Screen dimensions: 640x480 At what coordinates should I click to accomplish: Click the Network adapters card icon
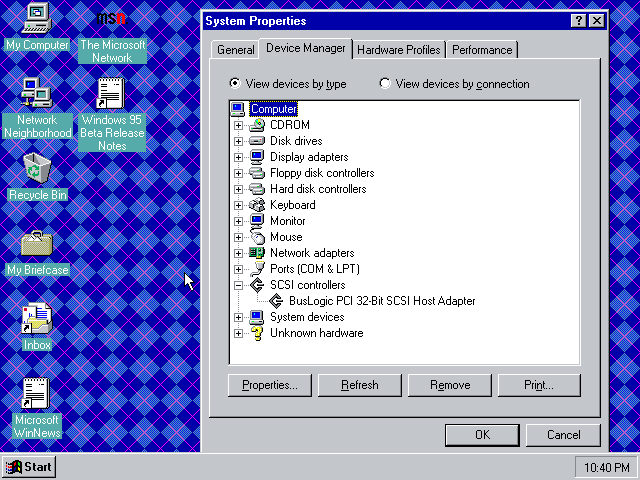tap(257, 253)
